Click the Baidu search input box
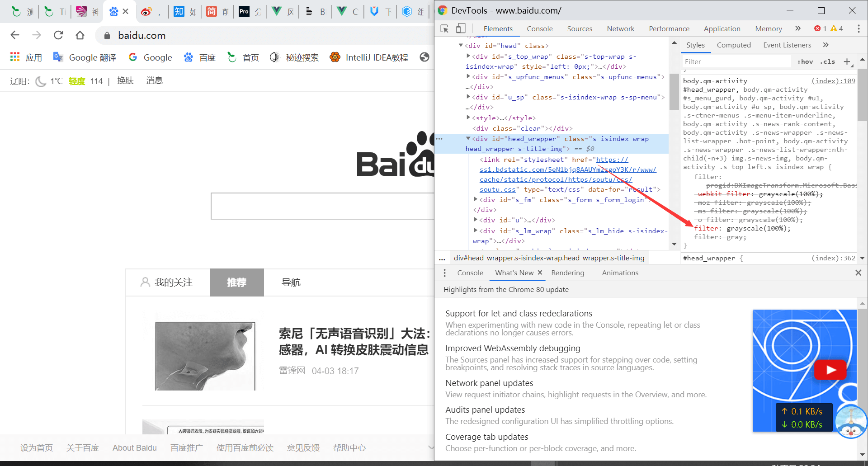Image resolution: width=868 pixels, height=466 pixels. click(322, 206)
